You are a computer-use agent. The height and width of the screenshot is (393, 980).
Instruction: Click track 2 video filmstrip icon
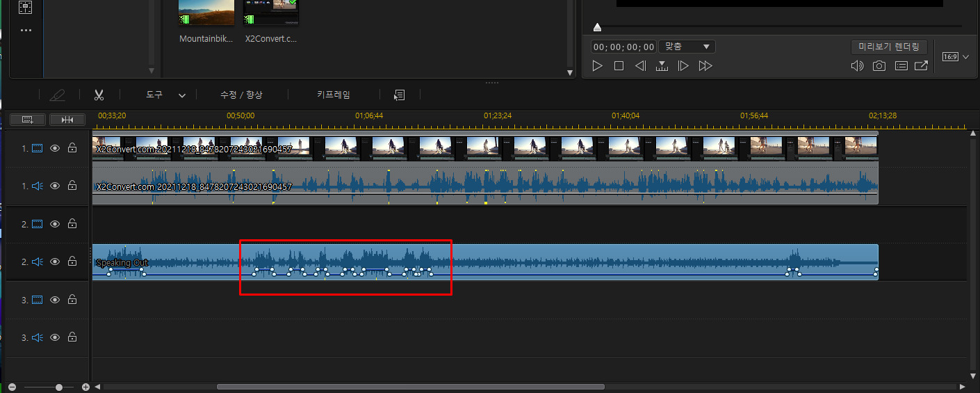(38, 224)
